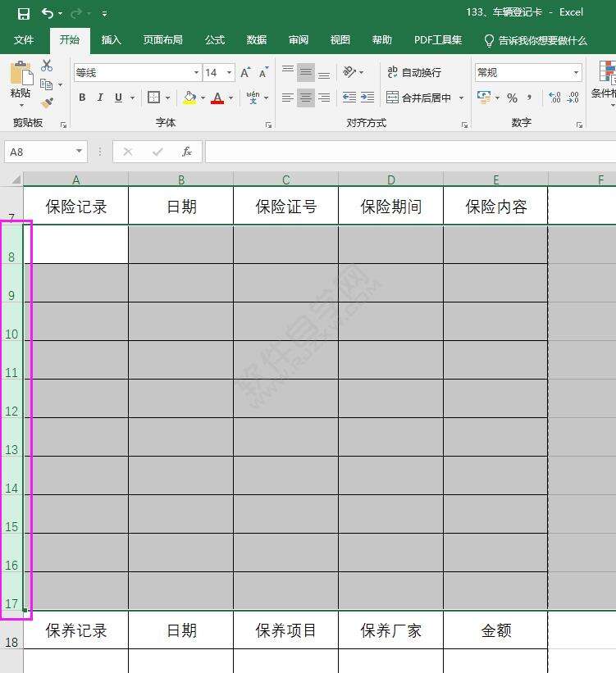This screenshot has height=673, width=616.
Task: Click the Increase Indent icon
Action: coord(367,98)
